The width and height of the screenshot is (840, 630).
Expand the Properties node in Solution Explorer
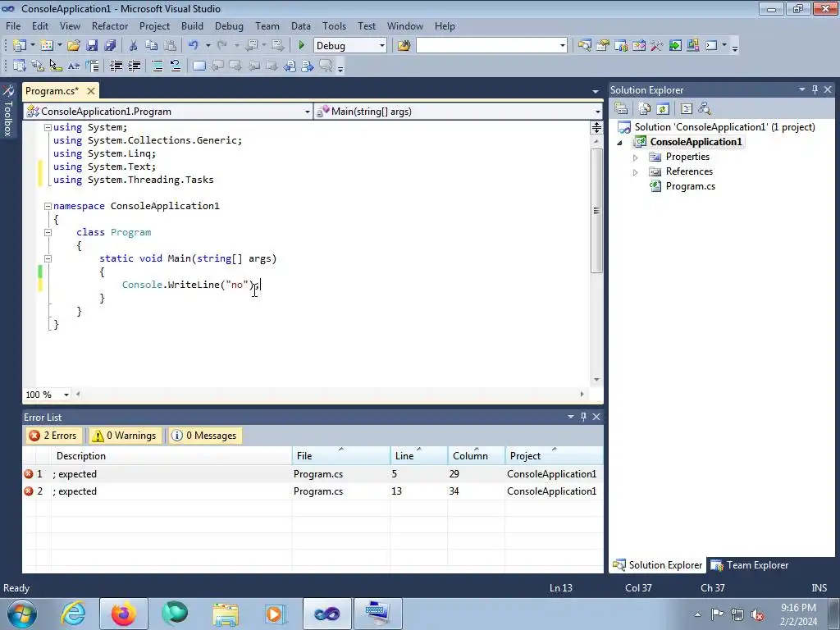[636, 157]
